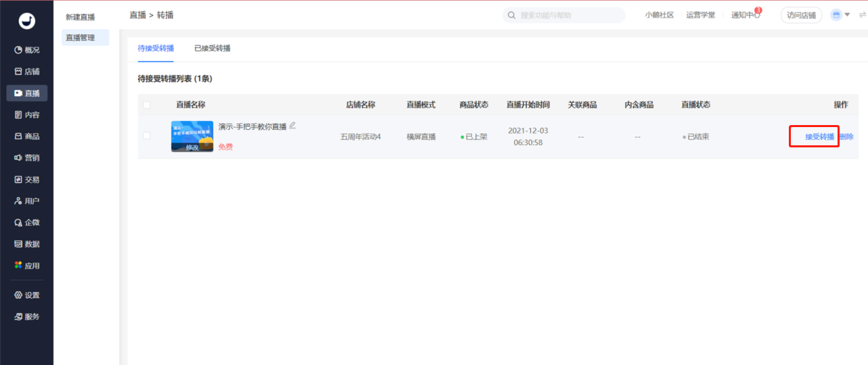Click the search box 搜索功能与帮助
Image resolution: width=868 pixels, height=365 pixels.
click(564, 15)
